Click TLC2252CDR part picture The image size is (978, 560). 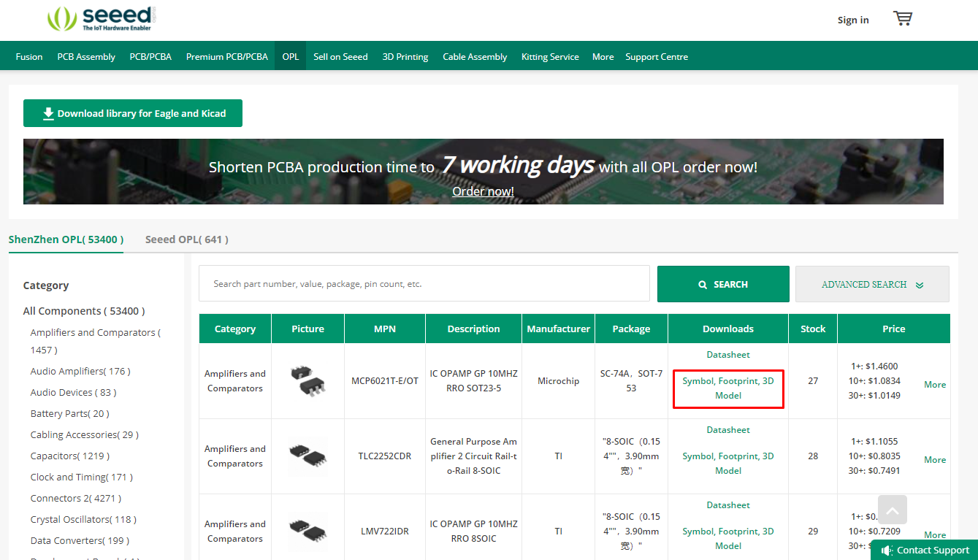tap(307, 456)
